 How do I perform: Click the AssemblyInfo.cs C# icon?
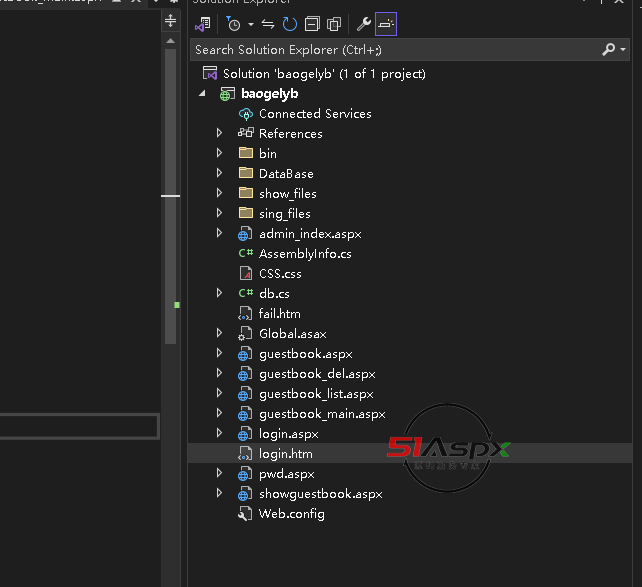(245, 254)
